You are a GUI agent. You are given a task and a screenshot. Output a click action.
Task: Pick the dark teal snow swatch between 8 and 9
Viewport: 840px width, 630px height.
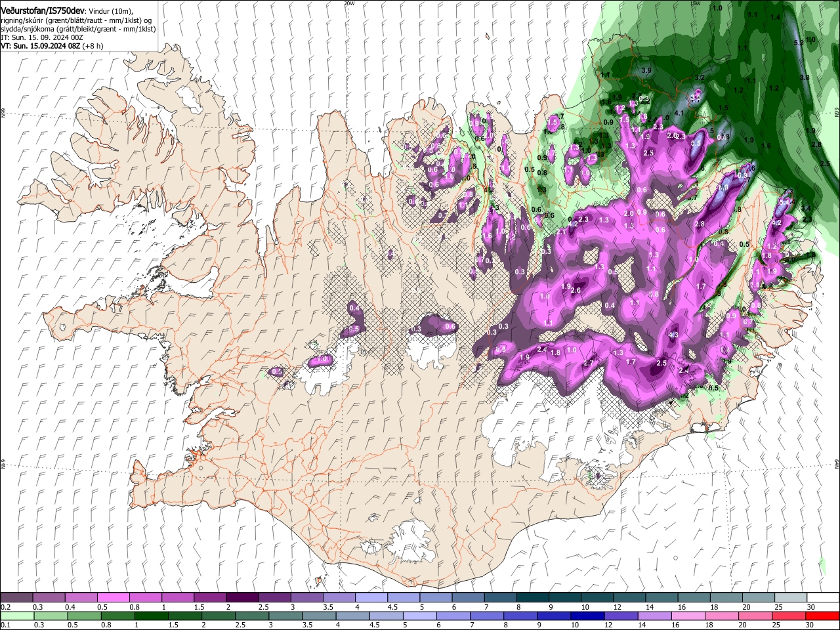pos(533,597)
